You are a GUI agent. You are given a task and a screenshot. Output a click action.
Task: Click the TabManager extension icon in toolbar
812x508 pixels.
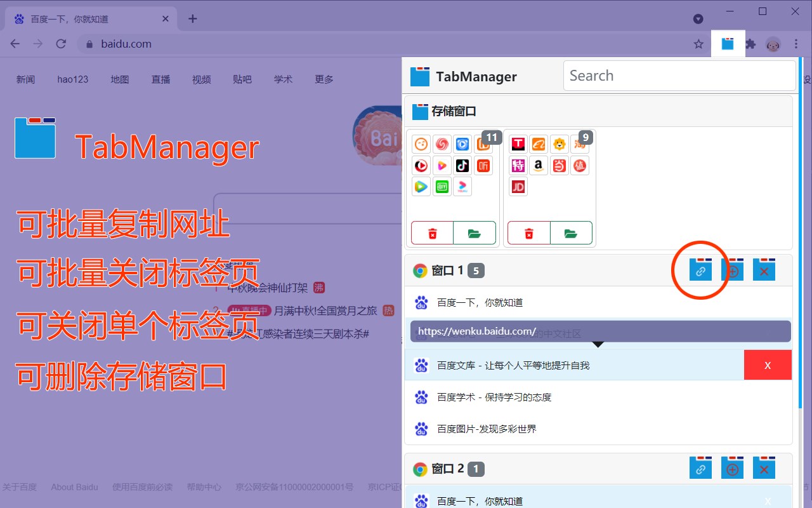click(x=728, y=44)
